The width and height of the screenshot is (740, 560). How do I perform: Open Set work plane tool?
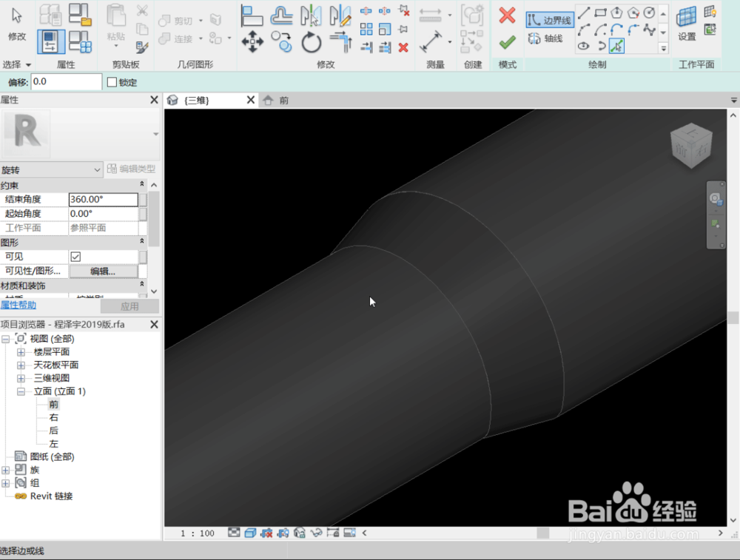pyautogui.click(x=686, y=24)
